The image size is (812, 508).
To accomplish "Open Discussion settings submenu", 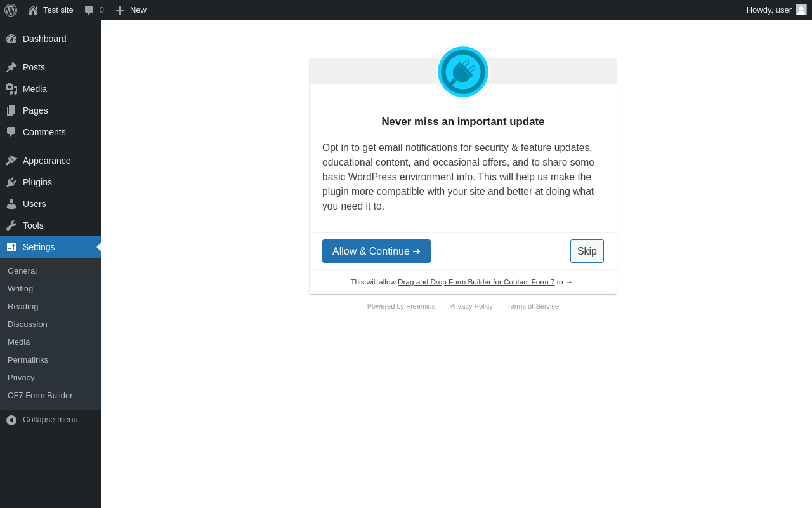I will pos(27,324).
